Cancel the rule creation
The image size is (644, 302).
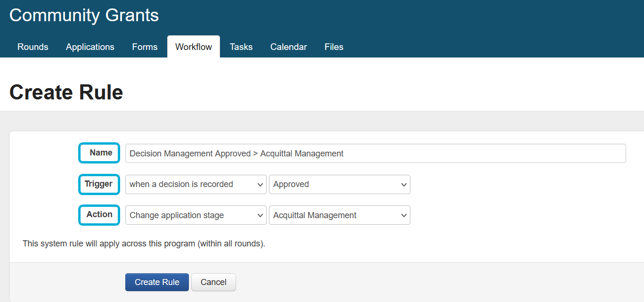click(x=213, y=282)
